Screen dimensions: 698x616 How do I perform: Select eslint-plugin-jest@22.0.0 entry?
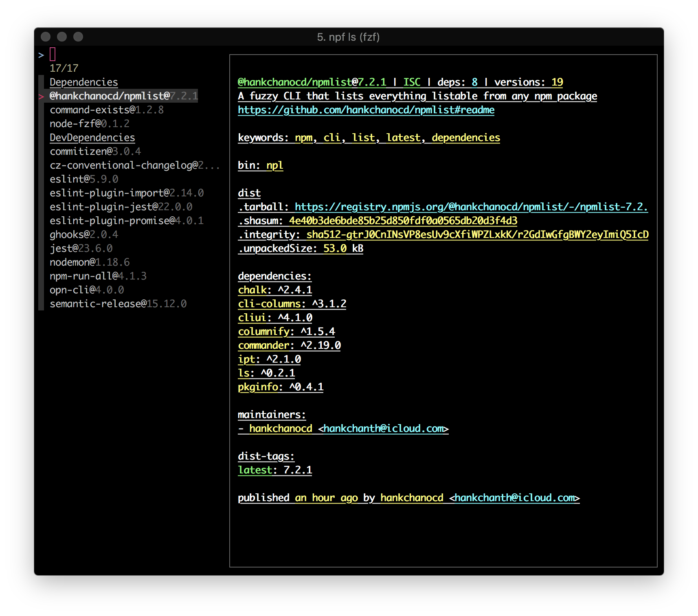click(121, 207)
